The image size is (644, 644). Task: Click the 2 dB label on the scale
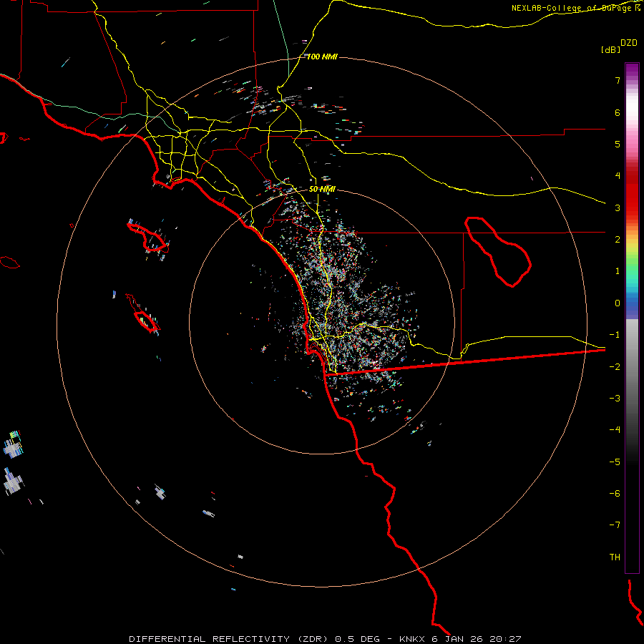click(x=618, y=240)
